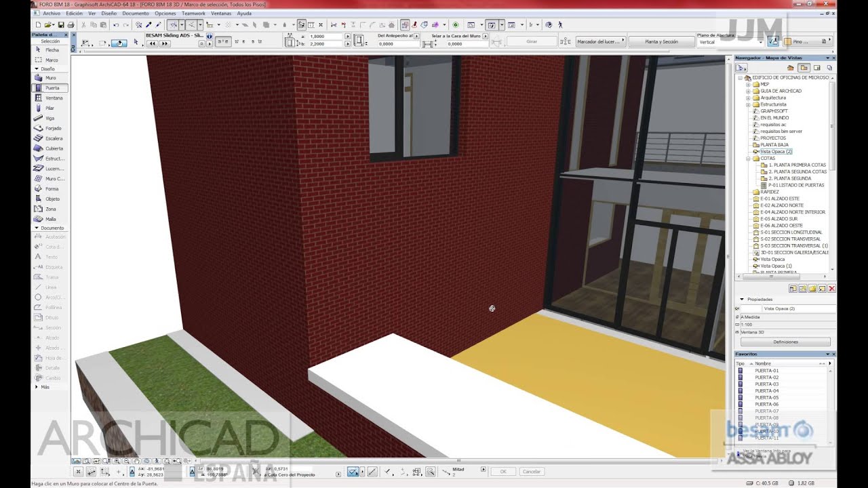Select the Zona zone tool
The height and width of the screenshot is (488, 868).
pyautogui.click(x=50, y=209)
